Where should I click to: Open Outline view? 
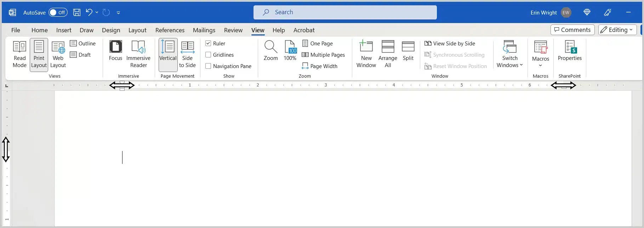pos(83,43)
